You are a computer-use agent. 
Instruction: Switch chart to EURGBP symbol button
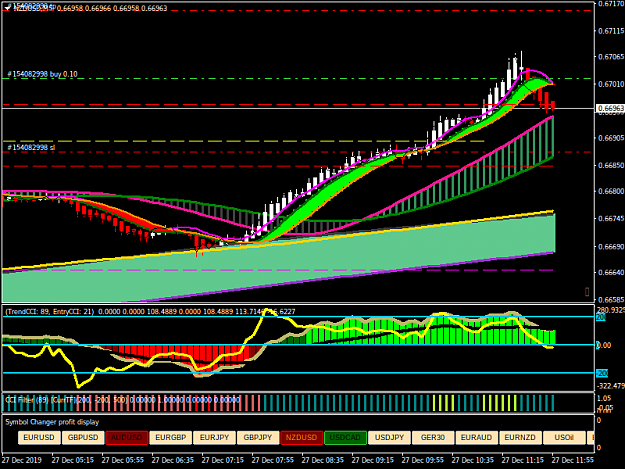(x=171, y=438)
